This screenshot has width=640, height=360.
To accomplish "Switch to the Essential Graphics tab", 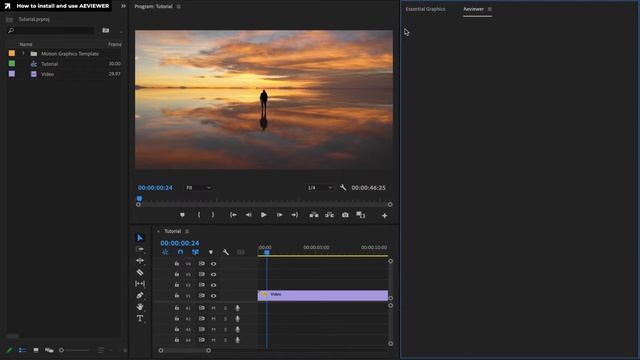I will pyautogui.click(x=425, y=9).
